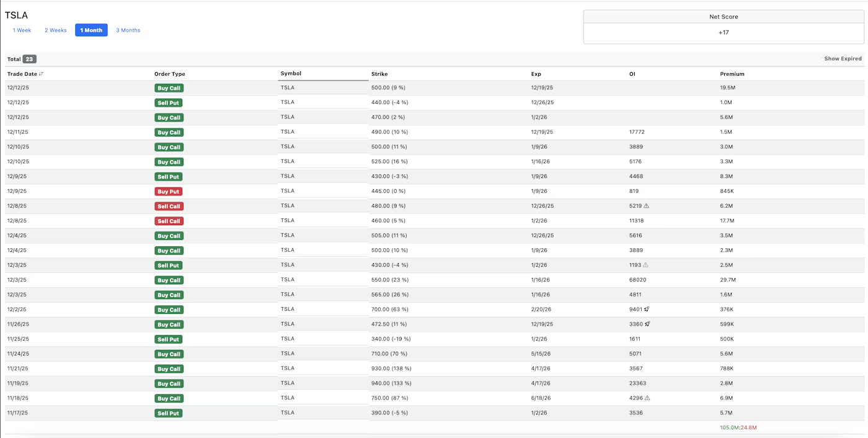Click the 17.7M premium value
The image size is (868, 438).
(728, 221)
